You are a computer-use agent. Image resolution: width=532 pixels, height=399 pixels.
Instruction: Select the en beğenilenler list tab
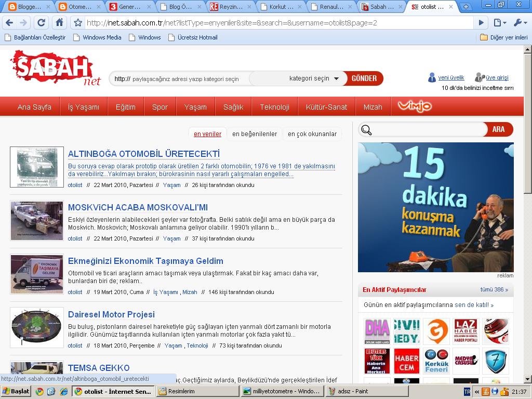click(255, 134)
